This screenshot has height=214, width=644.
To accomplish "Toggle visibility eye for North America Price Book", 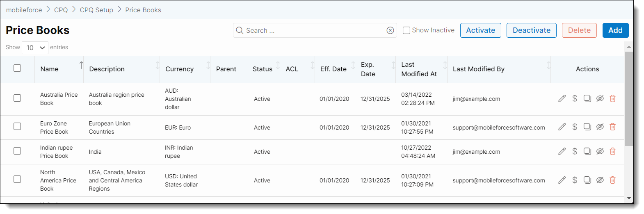I will [x=600, y=180].
